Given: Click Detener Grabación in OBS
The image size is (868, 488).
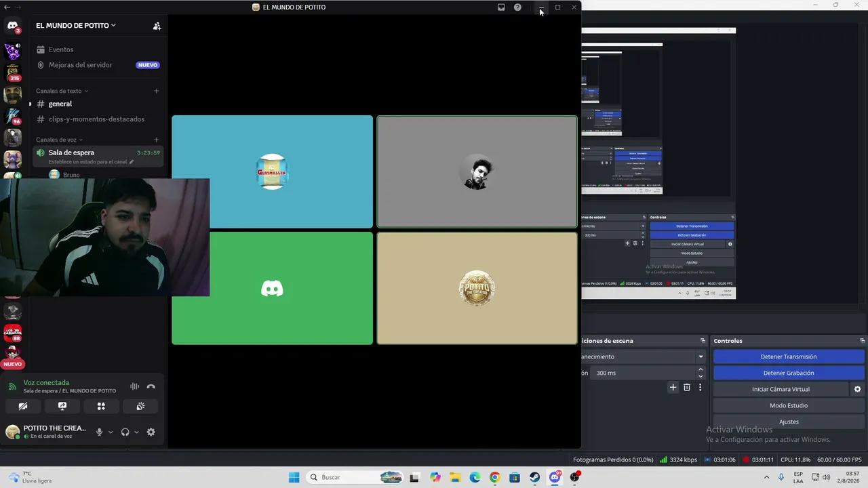Looking at the screenshot, I should [789, 373].
